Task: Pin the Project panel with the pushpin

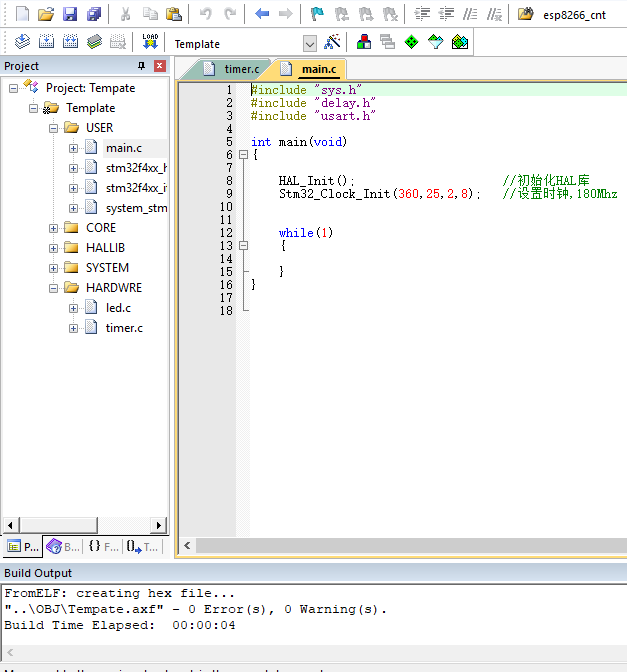Action: (x=141, y=66)
